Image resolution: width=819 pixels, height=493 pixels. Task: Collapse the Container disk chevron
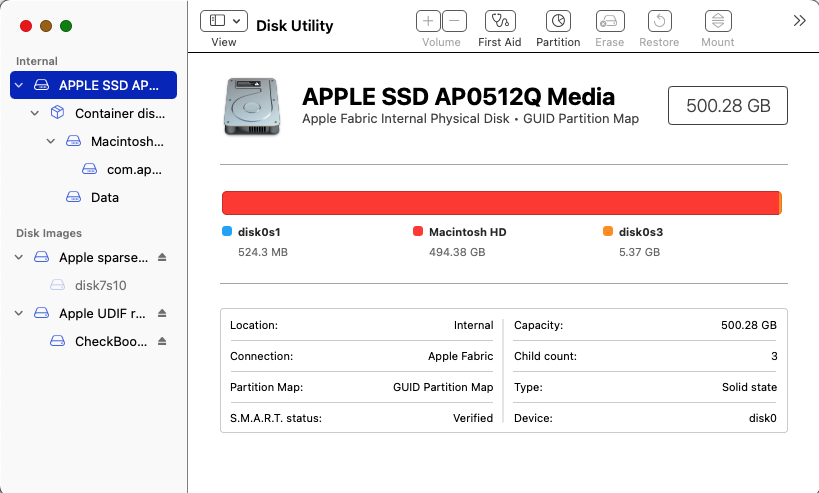point(35,113)
